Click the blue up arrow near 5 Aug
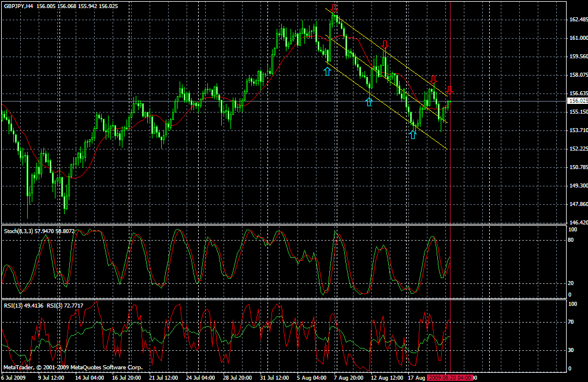The image size is (588, 382). [329, 71]
